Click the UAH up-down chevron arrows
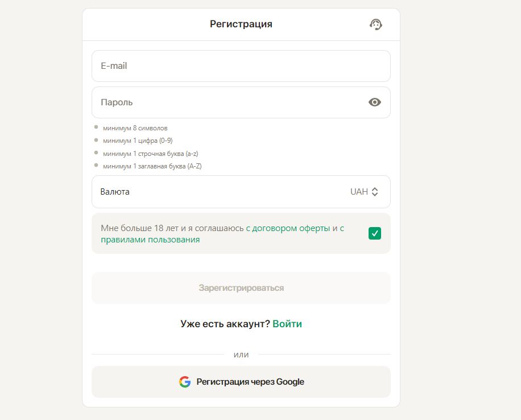The image size is (521, 420). tap(375, 192)
